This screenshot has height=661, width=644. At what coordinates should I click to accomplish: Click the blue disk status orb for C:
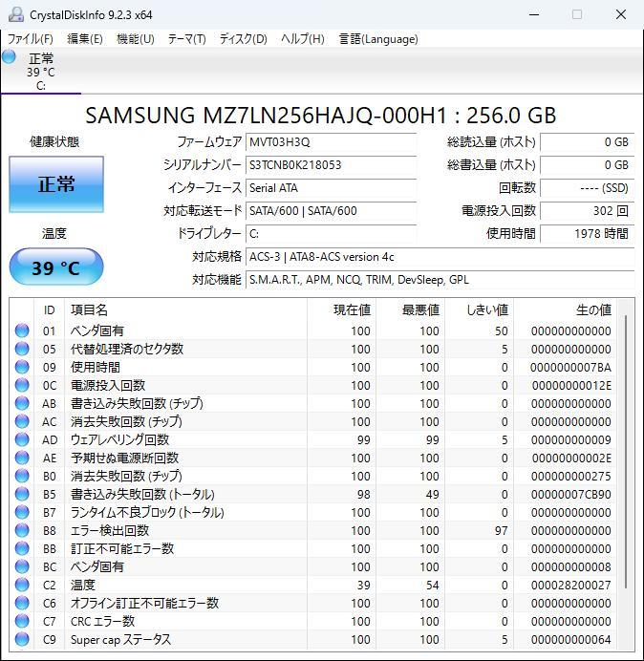coord(9,57)
